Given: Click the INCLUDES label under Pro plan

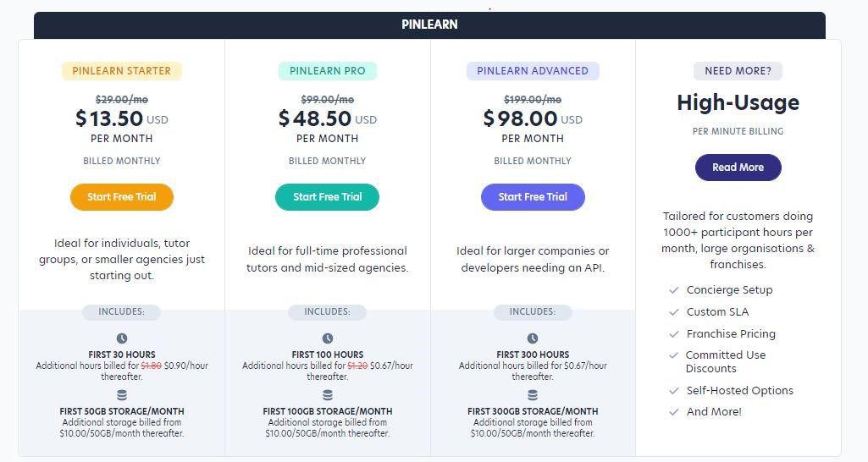Looking at the screenshot, I should (x=327, y=312).
